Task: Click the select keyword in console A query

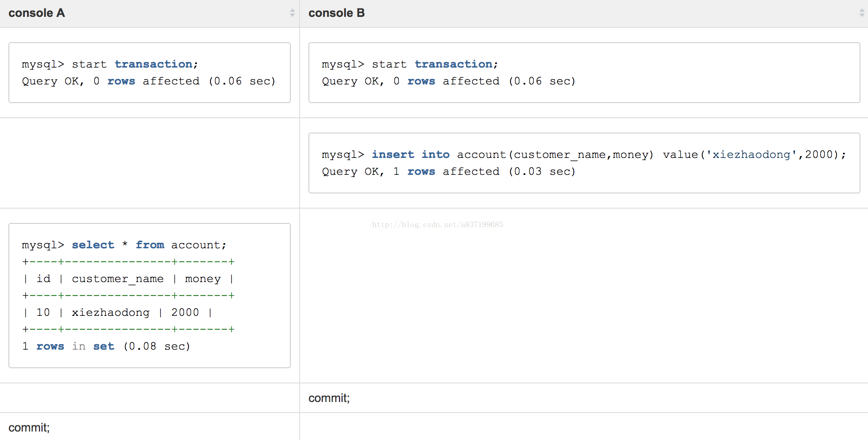Action: (93, 245)
